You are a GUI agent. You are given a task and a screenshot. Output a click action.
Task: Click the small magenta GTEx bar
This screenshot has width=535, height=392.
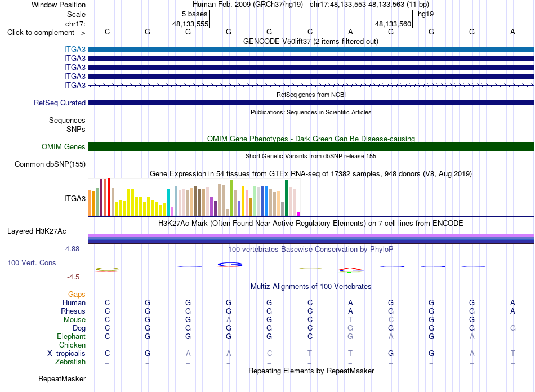click(x=298, y=214)
